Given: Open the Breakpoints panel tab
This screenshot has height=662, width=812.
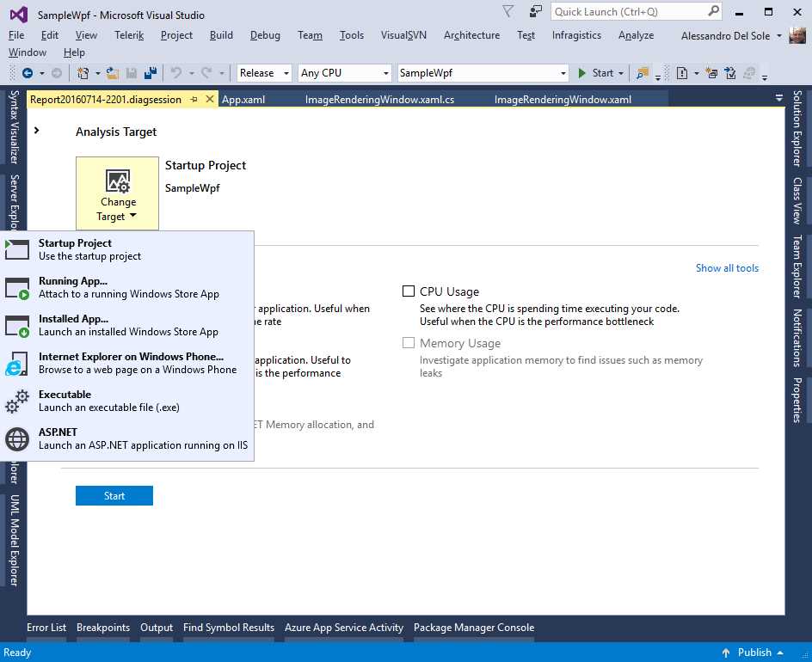Looking at the screenshot, I should (103, 628).
